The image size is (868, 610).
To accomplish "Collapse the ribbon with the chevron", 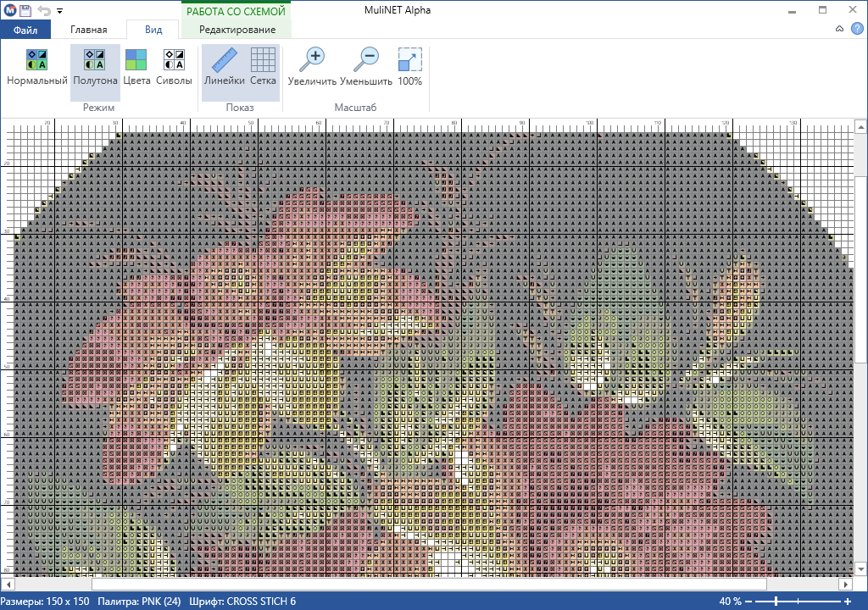I will (840, 29).
